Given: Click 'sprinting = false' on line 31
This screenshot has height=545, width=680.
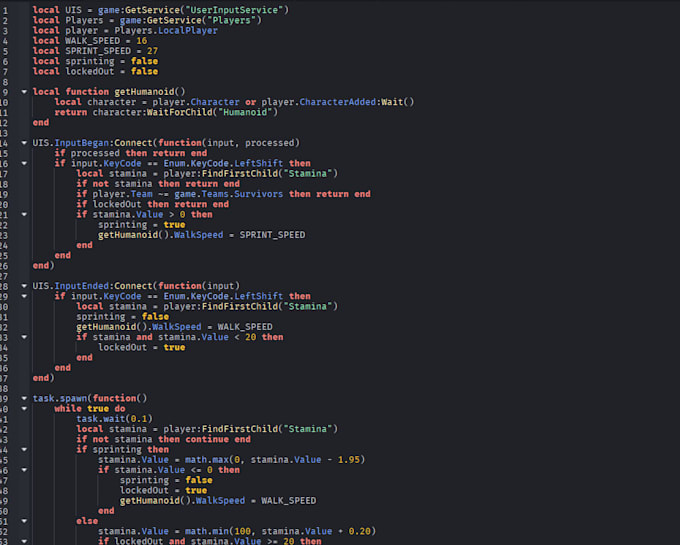Looking at the screenshot, I should pos(123,317).
